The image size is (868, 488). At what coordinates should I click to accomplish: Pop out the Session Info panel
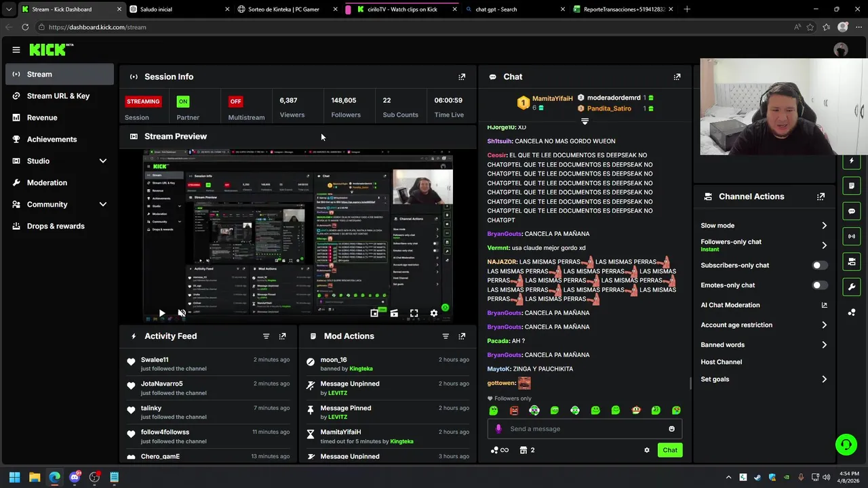point(462,77)
